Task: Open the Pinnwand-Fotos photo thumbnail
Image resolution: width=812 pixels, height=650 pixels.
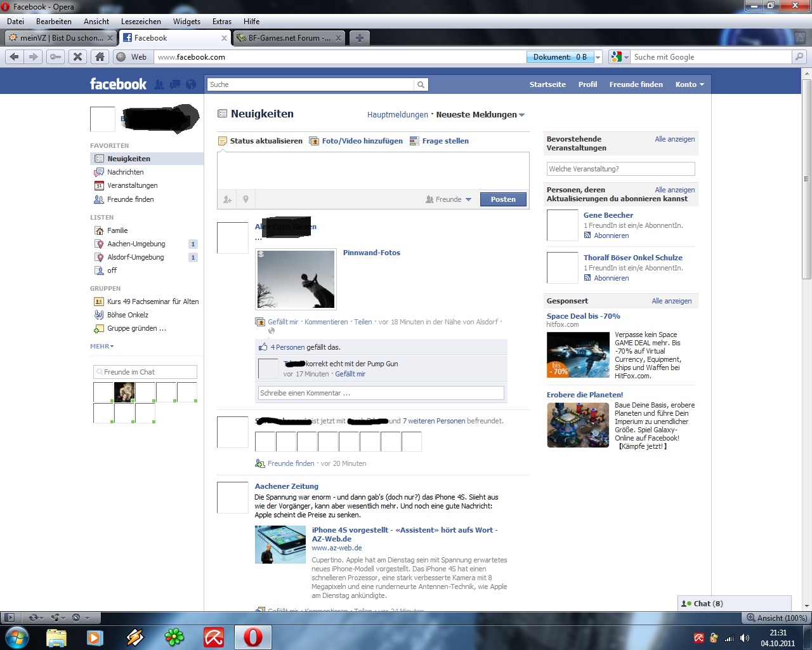Action: click(x=296, y=279)
